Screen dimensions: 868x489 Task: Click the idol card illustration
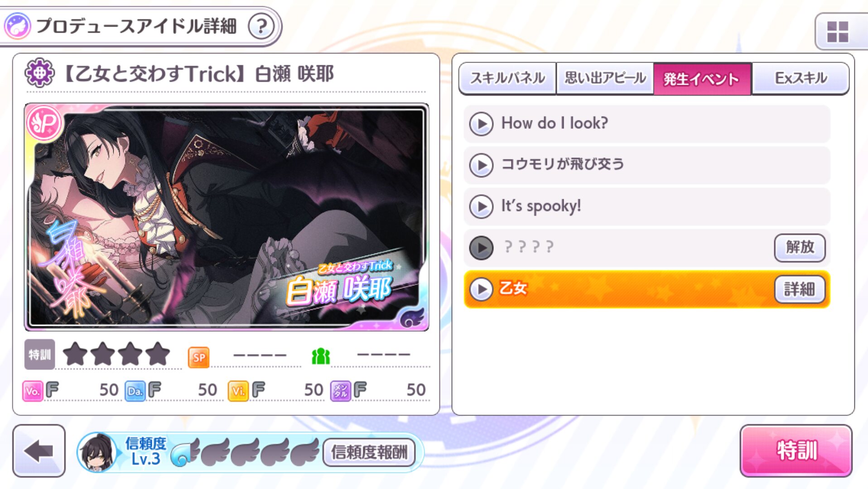(227, 217)
